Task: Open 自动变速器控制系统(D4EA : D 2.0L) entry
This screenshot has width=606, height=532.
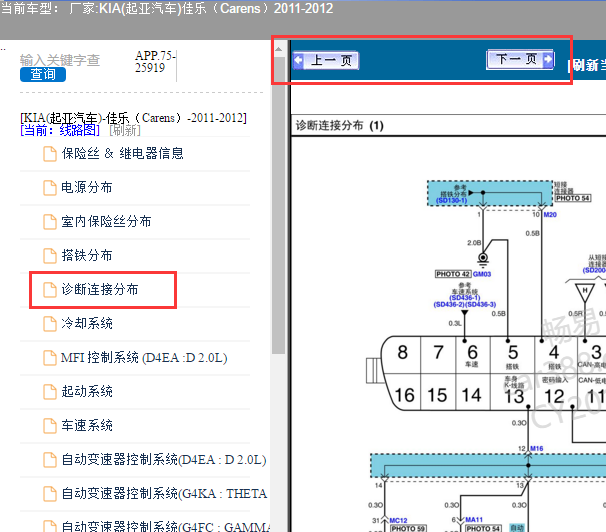Action: (164, 459)
